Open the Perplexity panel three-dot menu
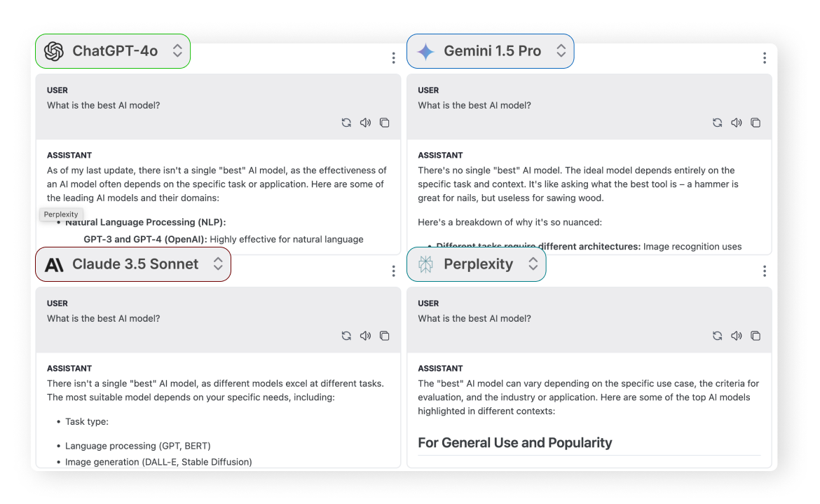 coord(764,271)
